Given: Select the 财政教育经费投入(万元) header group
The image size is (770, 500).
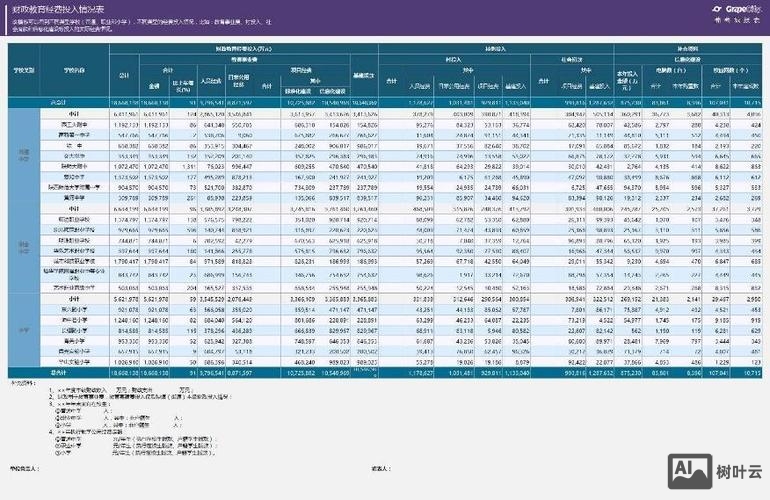Looking at the screenshot, I should click(244, 48).
